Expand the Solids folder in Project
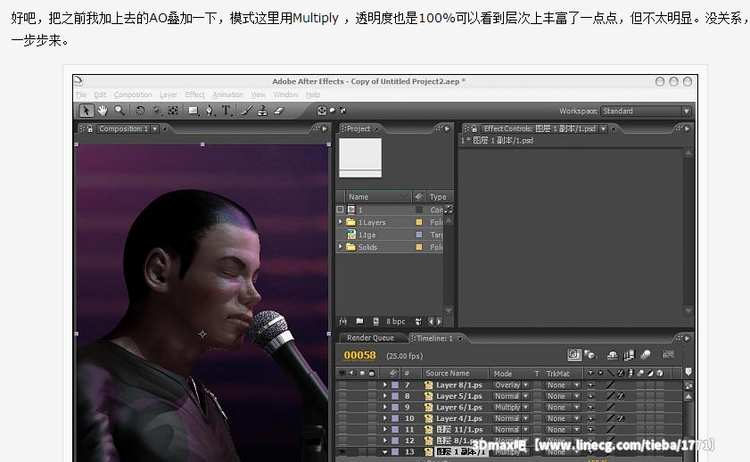This screenshot has height=462, width=750. click(341, 247)
